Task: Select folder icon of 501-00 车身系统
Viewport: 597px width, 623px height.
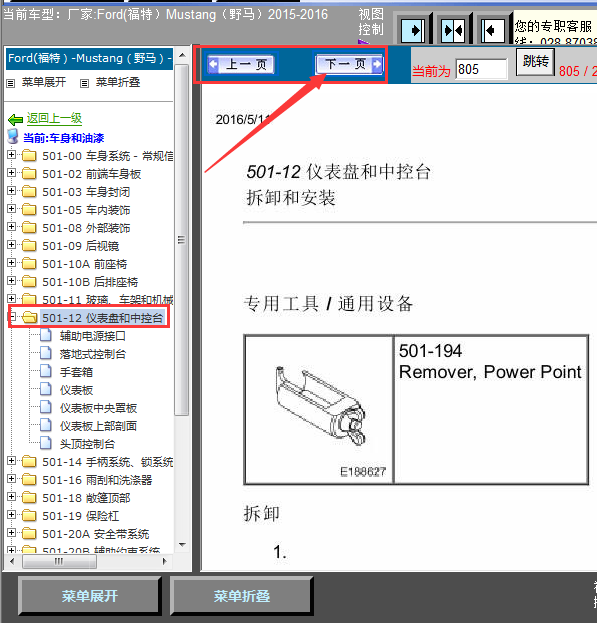Action: (x=29, y=155)
